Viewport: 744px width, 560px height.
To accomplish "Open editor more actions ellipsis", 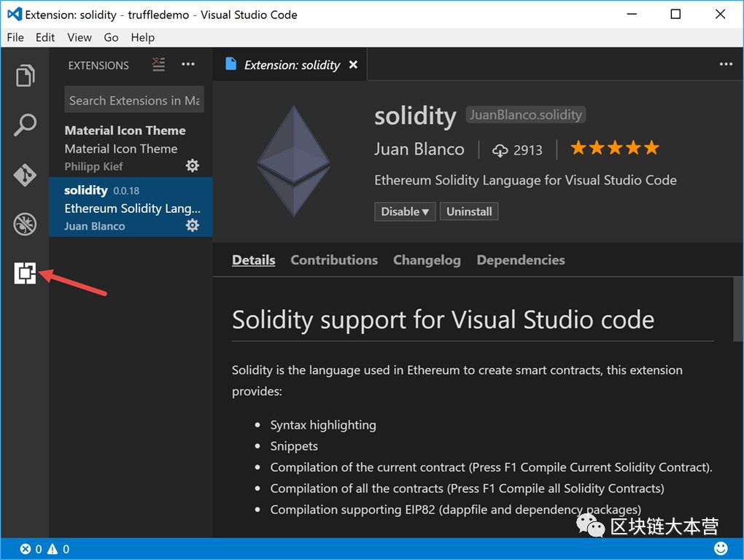I will (x=726, y=64).
